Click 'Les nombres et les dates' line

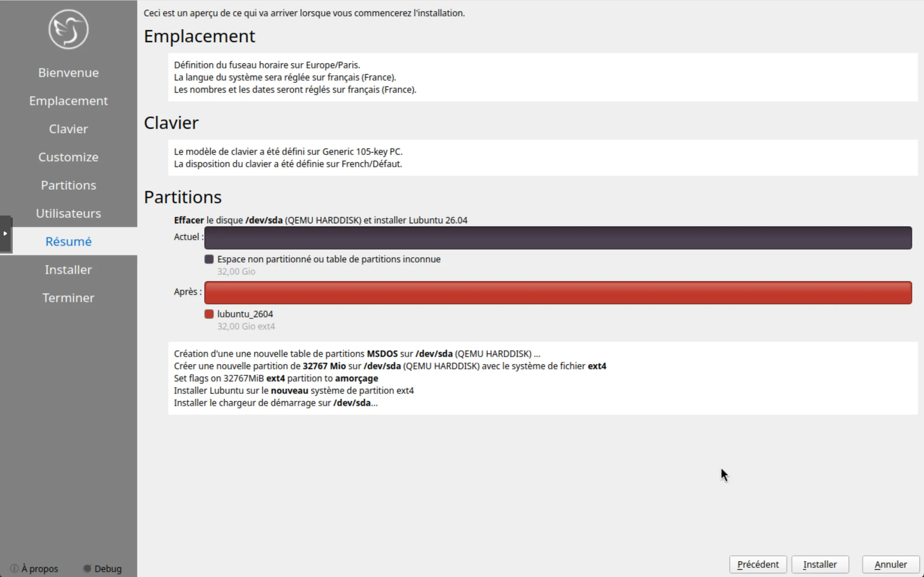click(x=295, y=90)
